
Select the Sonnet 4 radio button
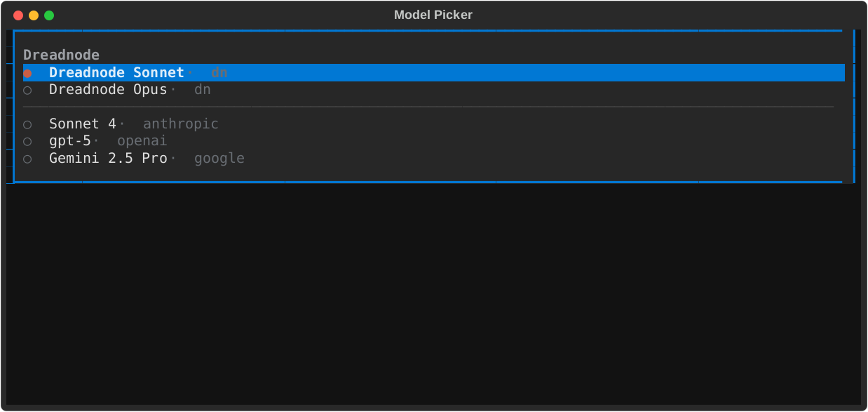[28, 124]
